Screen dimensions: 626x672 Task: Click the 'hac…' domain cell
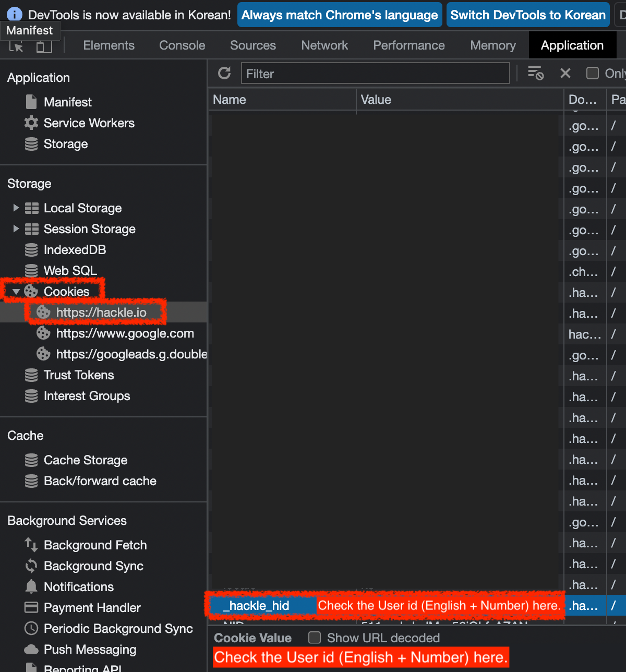tap(585, 334)
